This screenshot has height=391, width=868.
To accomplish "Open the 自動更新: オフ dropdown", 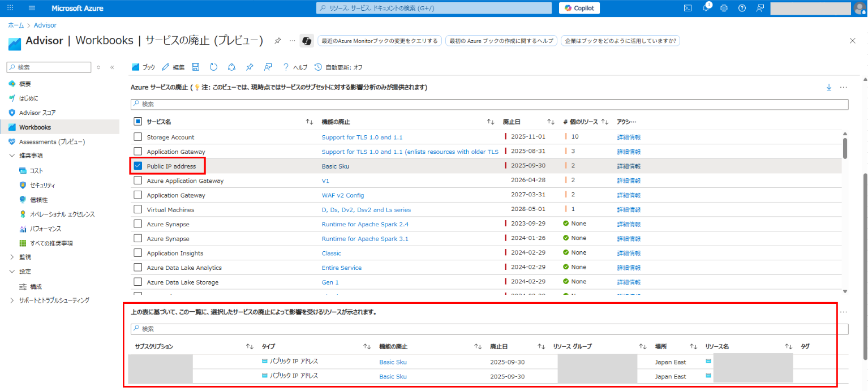I will (x=338, y=67).
